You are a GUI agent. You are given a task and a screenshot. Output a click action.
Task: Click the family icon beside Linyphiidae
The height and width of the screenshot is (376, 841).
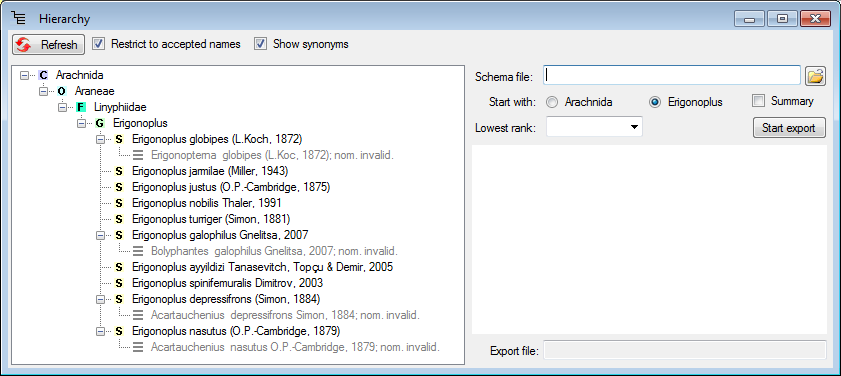[80, 107]
